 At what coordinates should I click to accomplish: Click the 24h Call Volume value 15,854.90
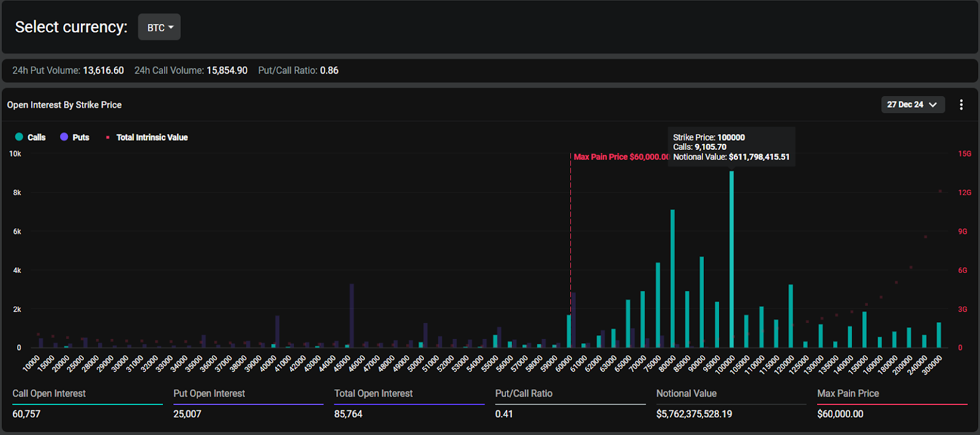click(x=227, y=70)
